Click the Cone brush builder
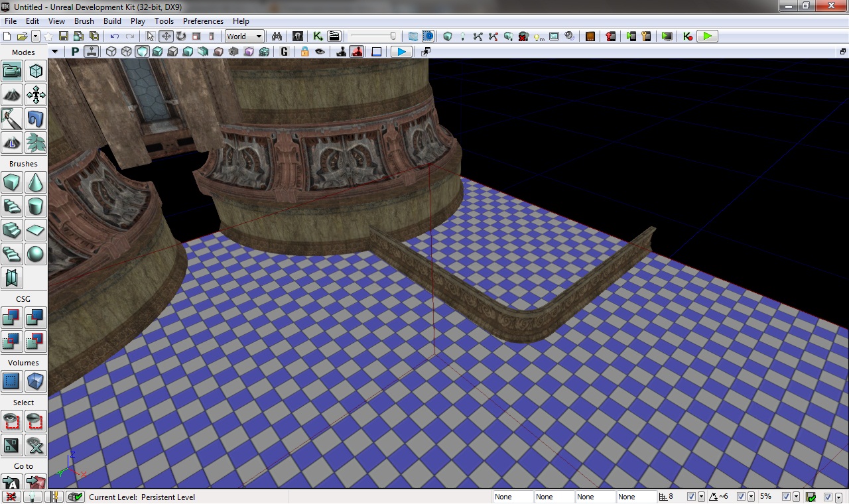The image size is (849, 504). [x=36, y=182]
